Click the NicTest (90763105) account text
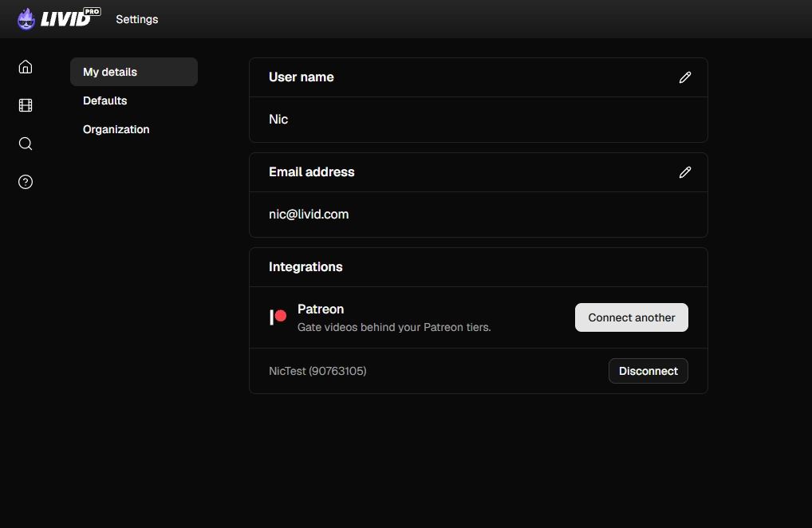Image resolution: width=812 pixels, height=528 pixels. click(x=317, y=371)
